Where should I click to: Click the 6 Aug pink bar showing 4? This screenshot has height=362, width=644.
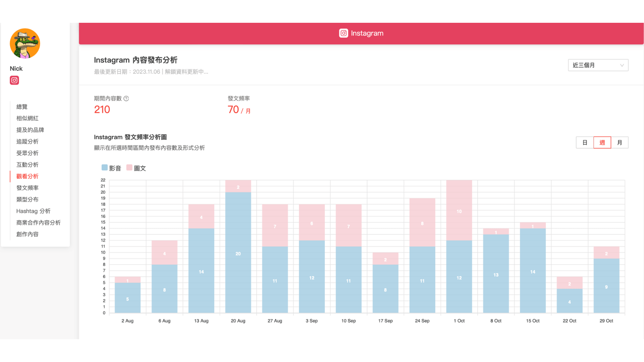[x=164, y=253]
